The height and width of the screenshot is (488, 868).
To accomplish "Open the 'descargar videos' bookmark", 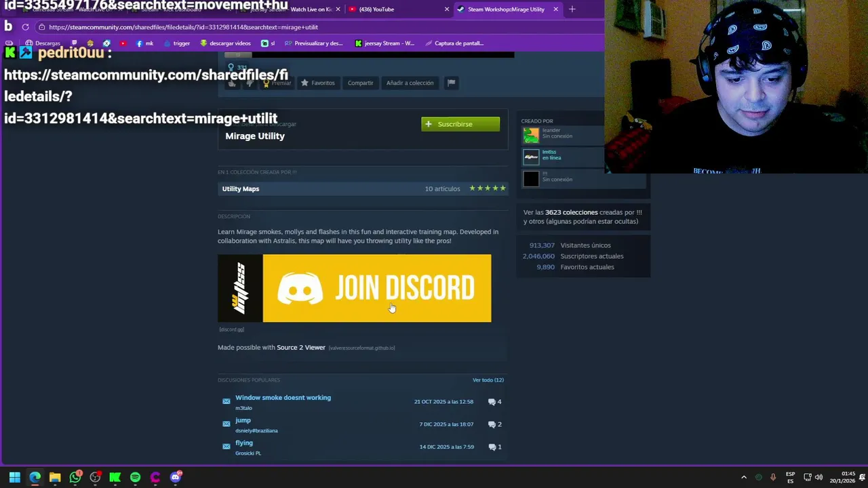I will tap(225, 43).
